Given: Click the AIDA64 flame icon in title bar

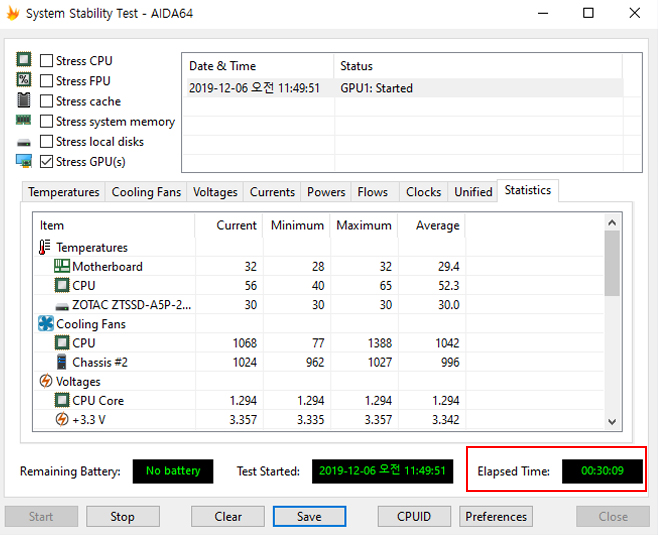Looking at the screenshot, I should (13, 13).
